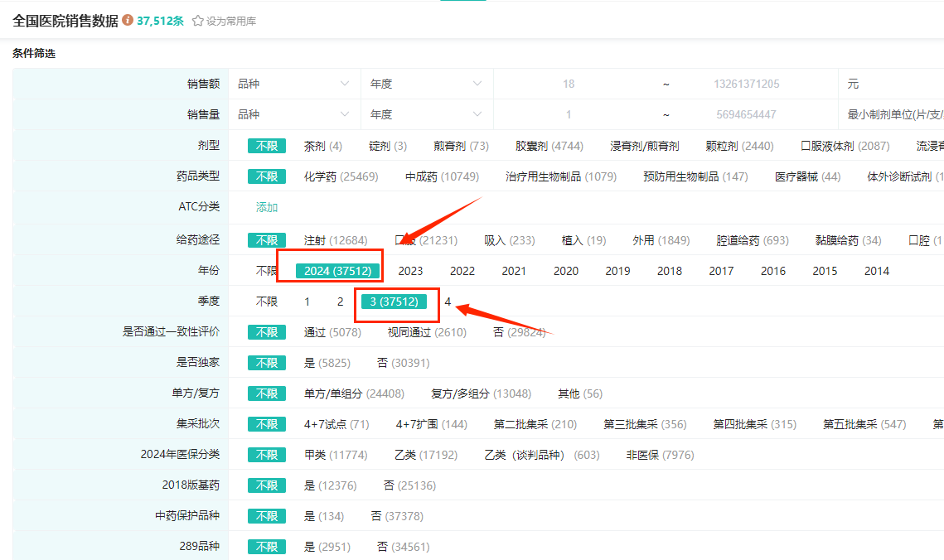Select 不限 in the 年份 row
This screenshot has width=944, height=560.
click(x=266, y=271)
